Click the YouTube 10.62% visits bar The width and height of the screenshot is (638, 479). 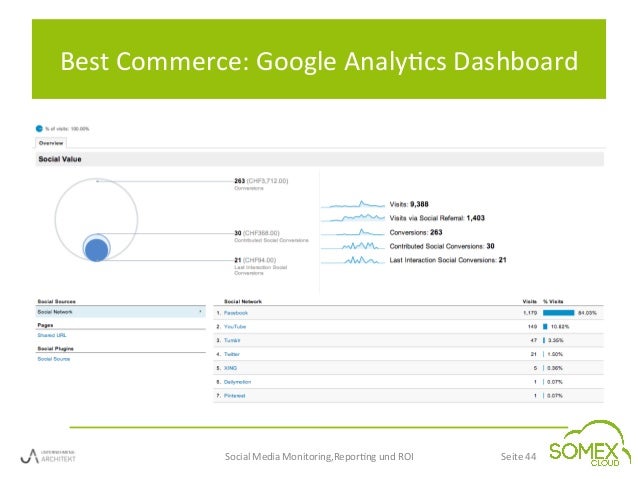[x=545, y=326]
